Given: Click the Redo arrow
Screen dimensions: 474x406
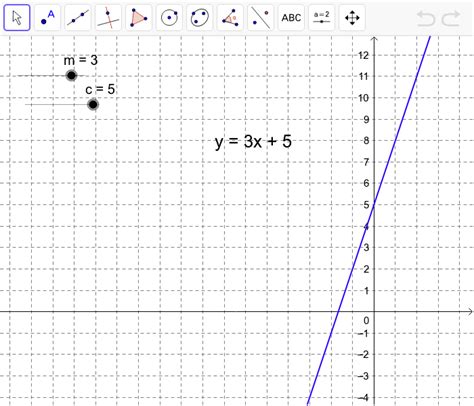Looking at the screenshot, I should 451,18.
